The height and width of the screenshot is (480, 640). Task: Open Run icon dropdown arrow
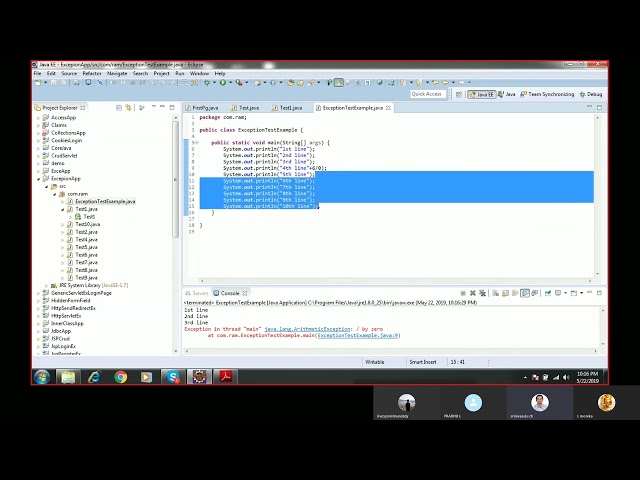[230, 83]
